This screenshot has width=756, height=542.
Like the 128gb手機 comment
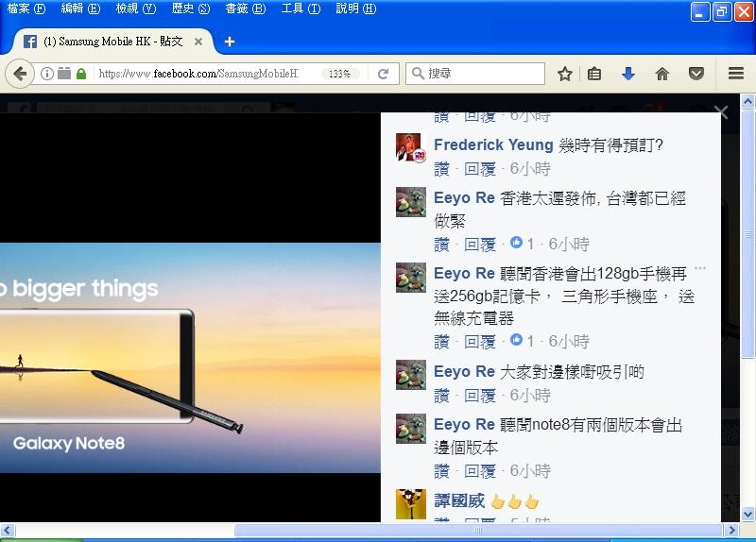tap(441, 342)
